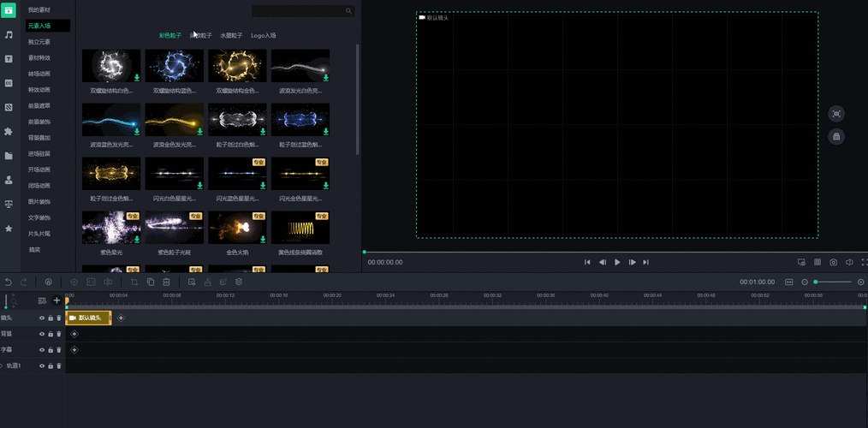Zoom in timeline with plus icon

point(861,282)
